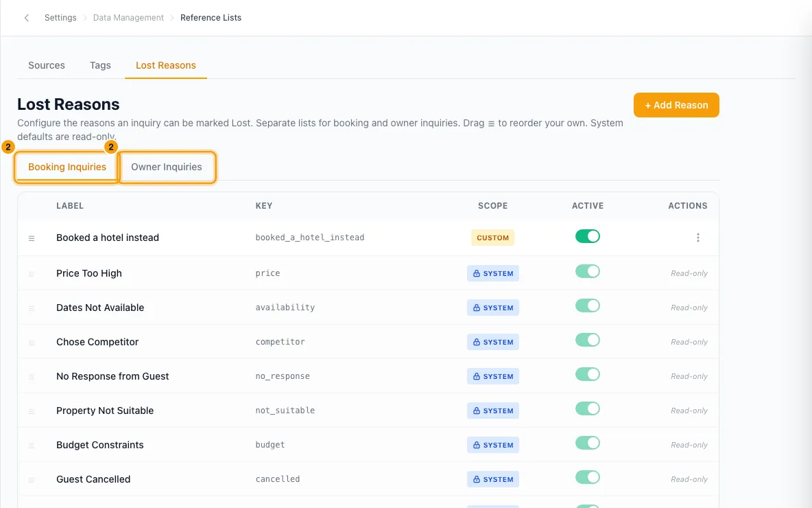Click SYSTEM lock badge for Budget Constraints
Viewport: 812px width, 508px height.
[x=493, y=445]
